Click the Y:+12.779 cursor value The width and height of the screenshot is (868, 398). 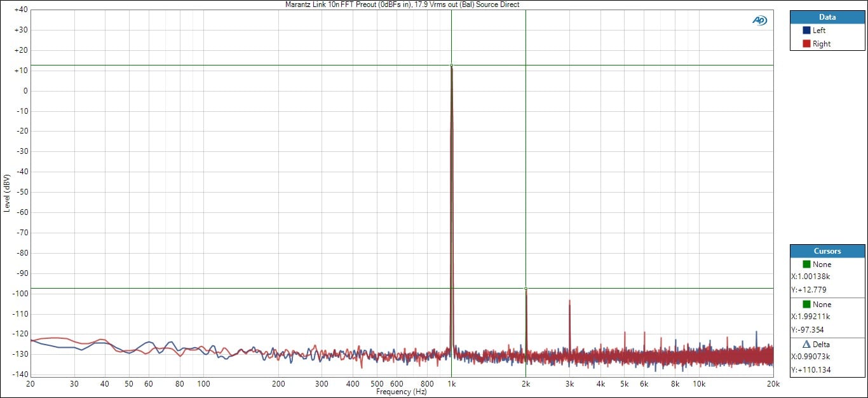[809, 290]
